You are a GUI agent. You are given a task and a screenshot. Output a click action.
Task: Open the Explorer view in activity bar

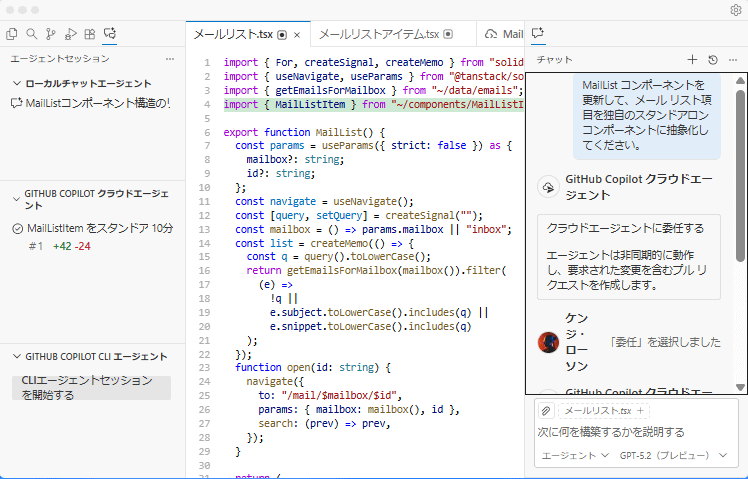coord(12,34)
